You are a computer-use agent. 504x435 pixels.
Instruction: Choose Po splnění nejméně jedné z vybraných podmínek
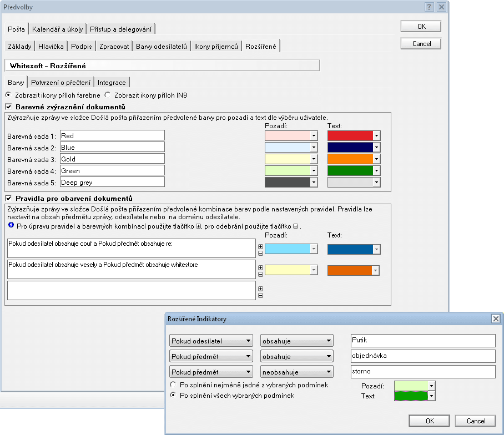point(173,385)
